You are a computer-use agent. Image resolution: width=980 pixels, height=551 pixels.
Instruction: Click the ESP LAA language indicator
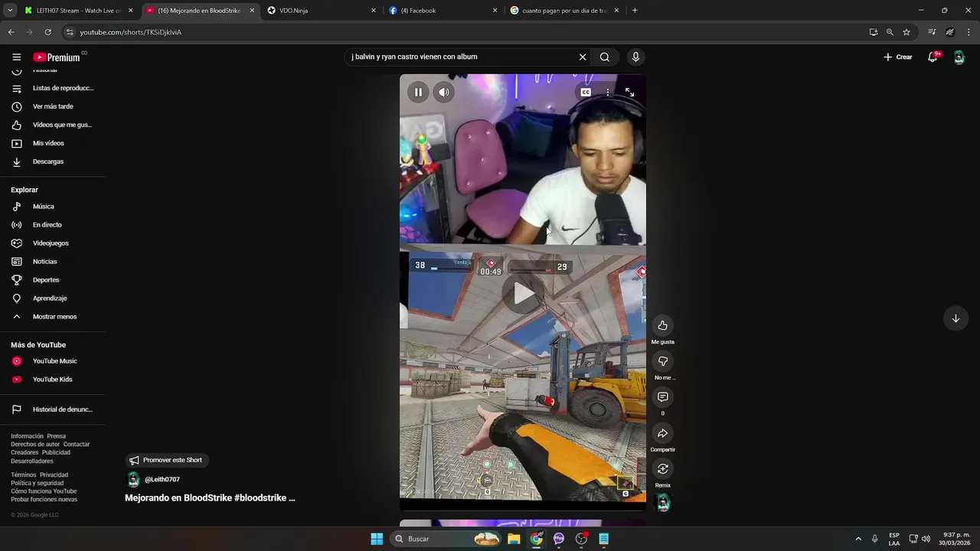click(x=894, y=539)
